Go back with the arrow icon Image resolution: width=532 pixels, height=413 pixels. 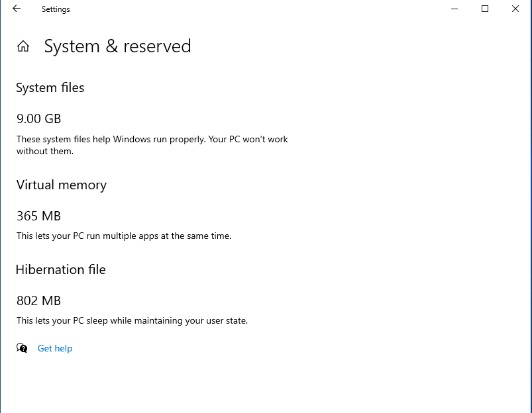coord(17,9)
